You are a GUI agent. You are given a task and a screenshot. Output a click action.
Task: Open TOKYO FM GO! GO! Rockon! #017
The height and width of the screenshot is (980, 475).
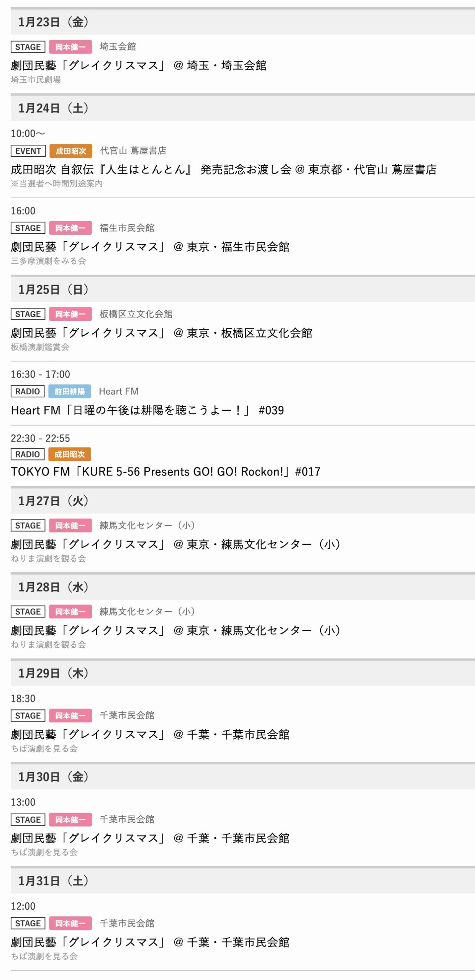coord(165,472)
